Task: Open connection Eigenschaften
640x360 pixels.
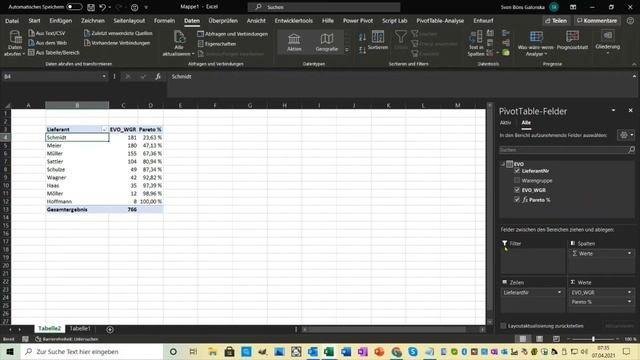Action: pyautogui.click(x=217, y=44)
